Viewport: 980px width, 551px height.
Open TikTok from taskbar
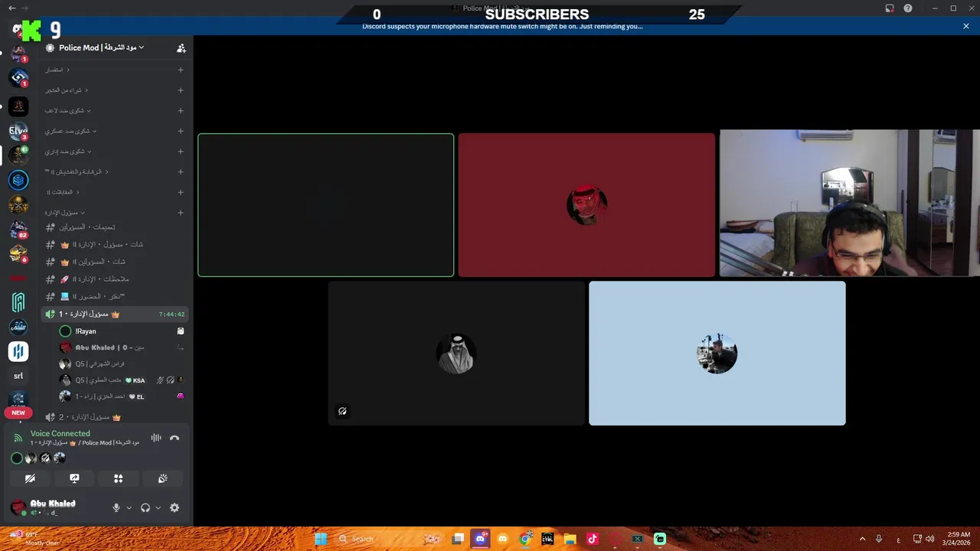click(x=592, y=539)
